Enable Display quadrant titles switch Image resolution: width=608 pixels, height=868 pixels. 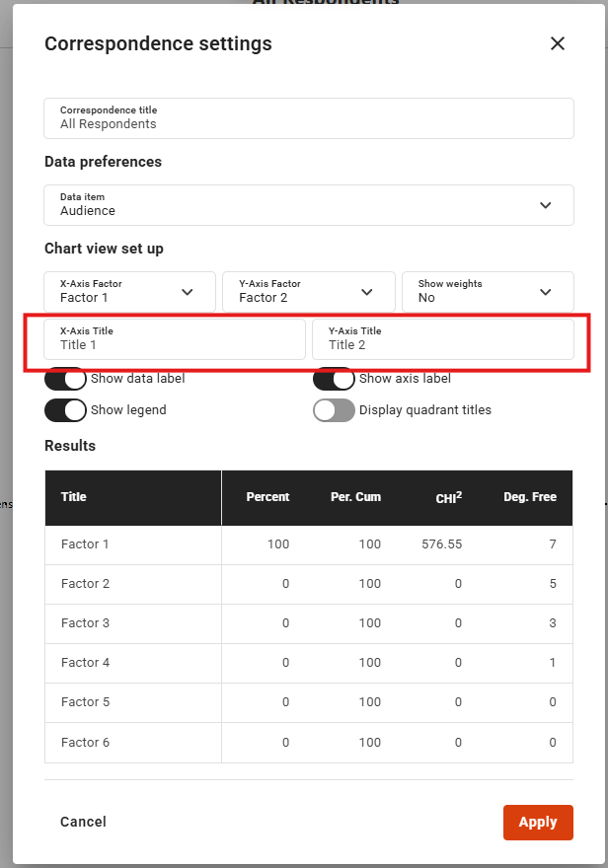[334, 410]
